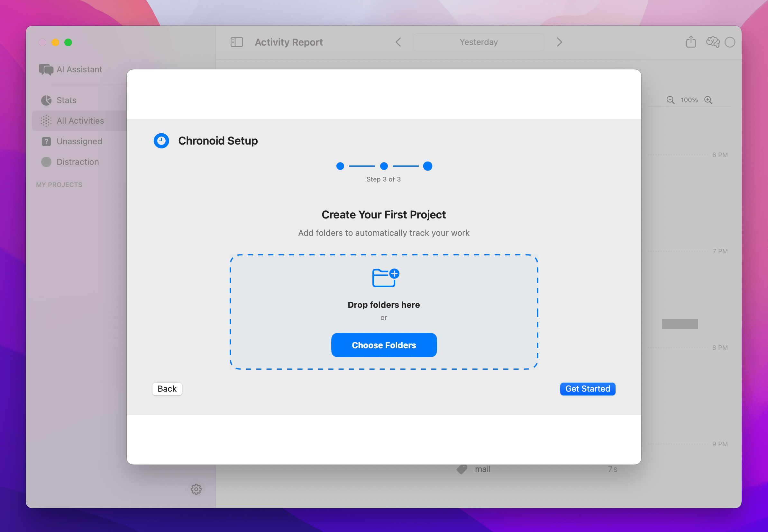Click the Unassigned question mark icon
Viewport: 768px width, 532px height.
(46, 141)
